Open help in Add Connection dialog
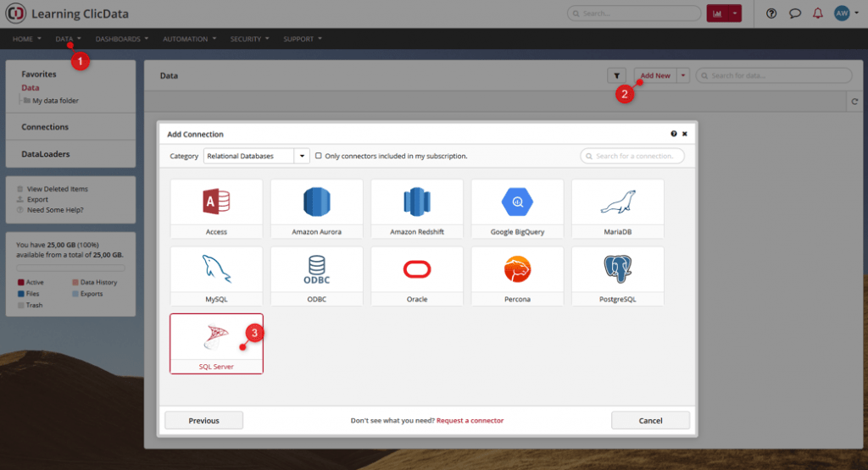 pos(674,134)
